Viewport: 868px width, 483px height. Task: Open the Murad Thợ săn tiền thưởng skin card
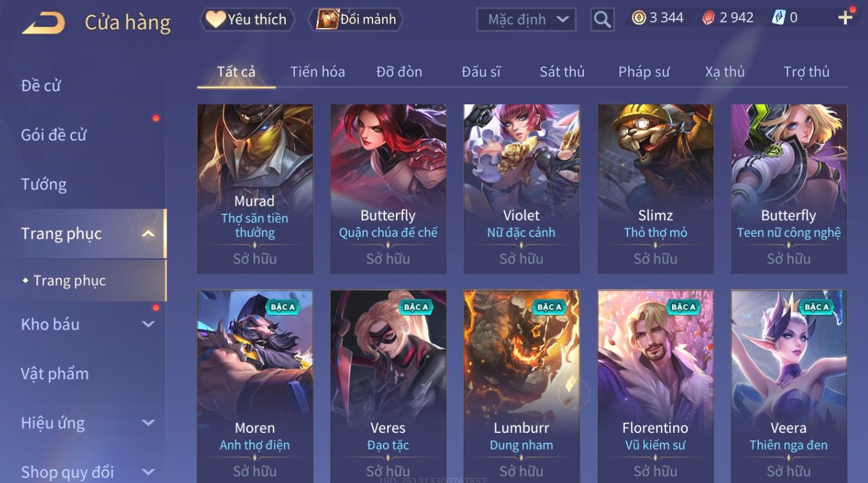pyautogui.click(x=255, y=188)
